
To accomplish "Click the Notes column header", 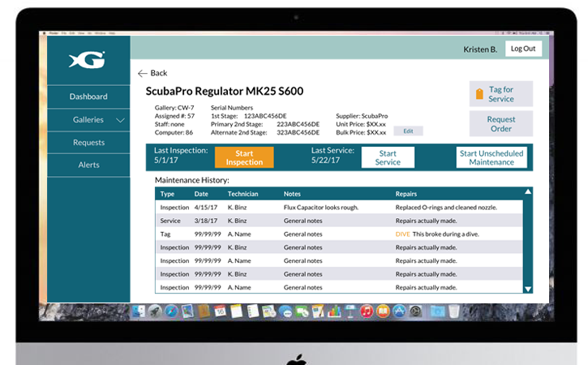I will click(x=292, y=194).
